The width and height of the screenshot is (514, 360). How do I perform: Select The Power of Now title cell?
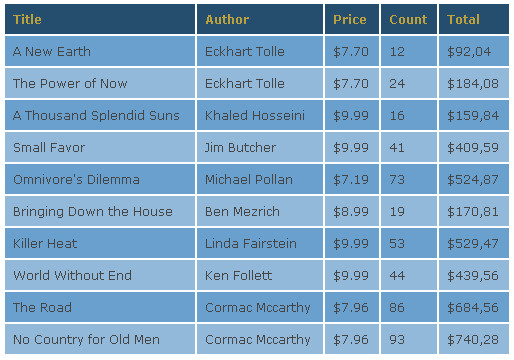100,83
